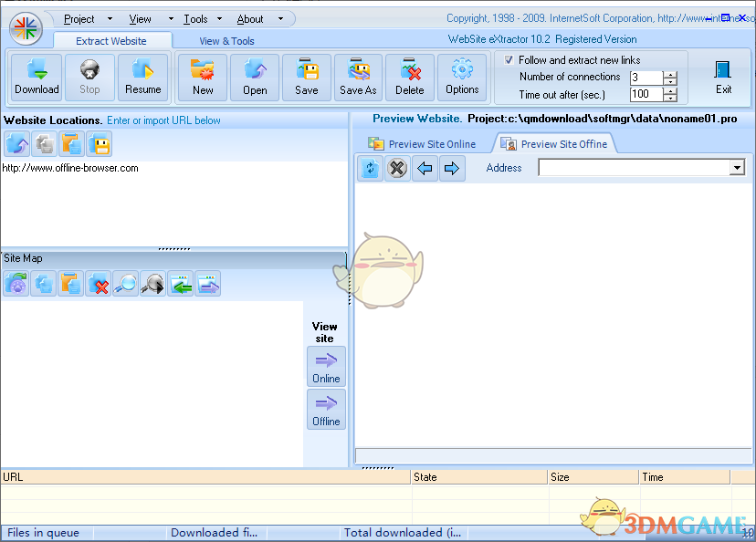This screenshot has height=542, width=756.
Task: Click the Save As toolbar icon
Action: 358,77
